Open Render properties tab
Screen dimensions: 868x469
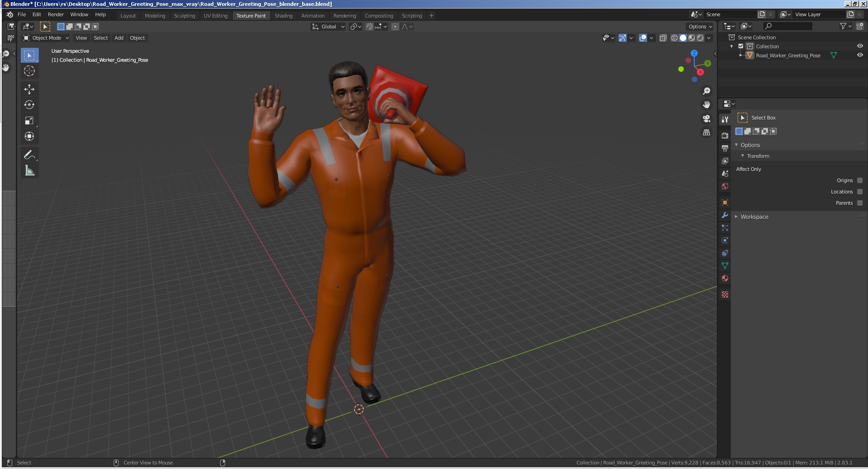pos(725,135)
